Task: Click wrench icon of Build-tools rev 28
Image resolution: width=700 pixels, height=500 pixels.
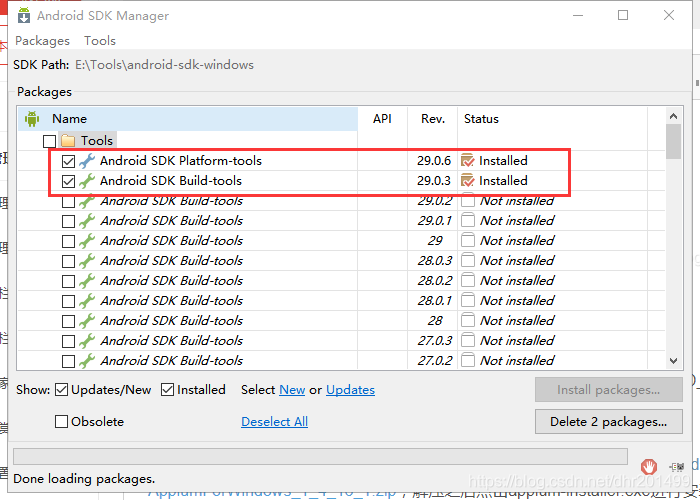Action: click(x=87, y=321)
